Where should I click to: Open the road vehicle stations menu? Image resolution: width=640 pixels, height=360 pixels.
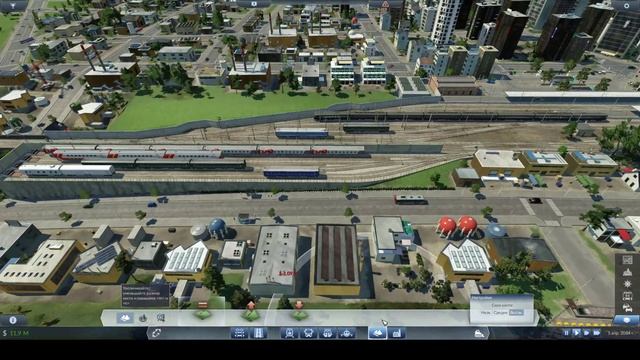click(x=309, y=333)
